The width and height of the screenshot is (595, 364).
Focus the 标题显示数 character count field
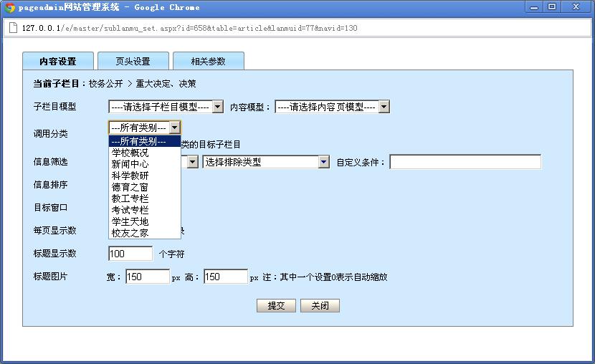[130, 254]
